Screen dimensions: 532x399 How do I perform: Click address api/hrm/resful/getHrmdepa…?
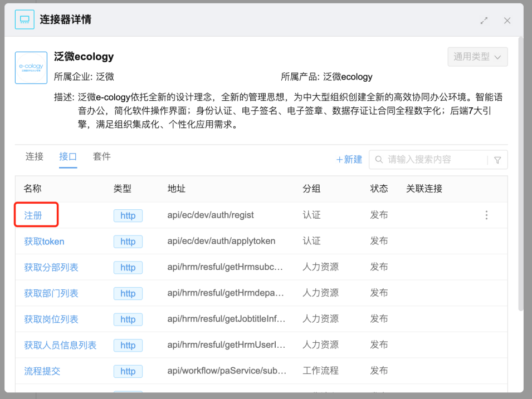(226, 293)
